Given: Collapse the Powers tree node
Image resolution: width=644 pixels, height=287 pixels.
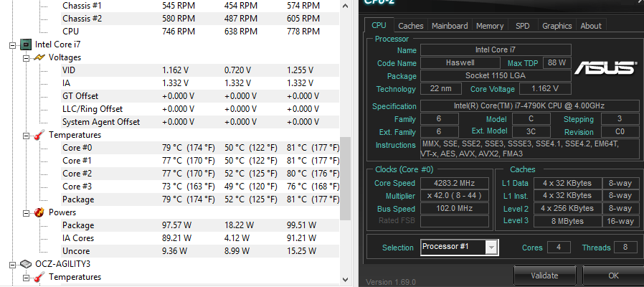Looking at the screenshot, I should [x=27, y=212].
